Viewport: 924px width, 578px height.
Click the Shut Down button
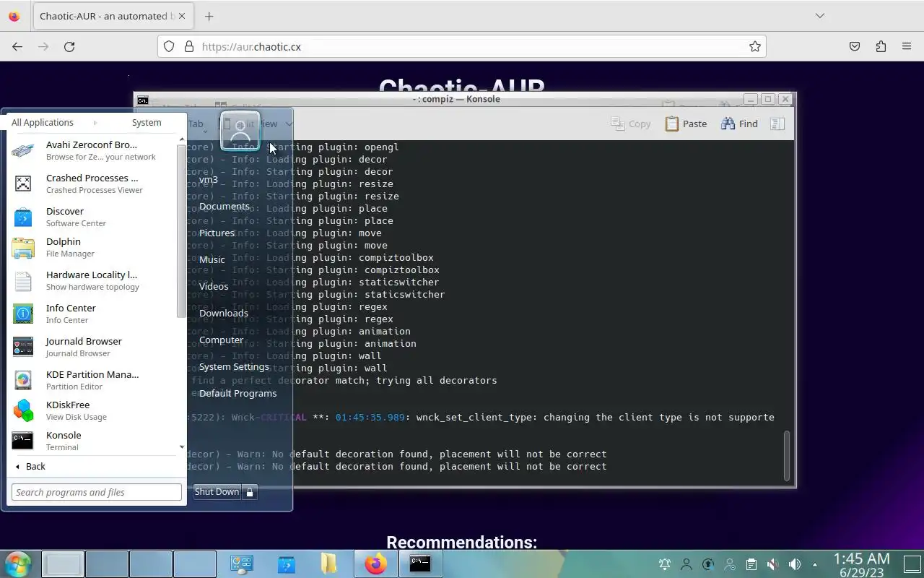click(x=217, y=492)
